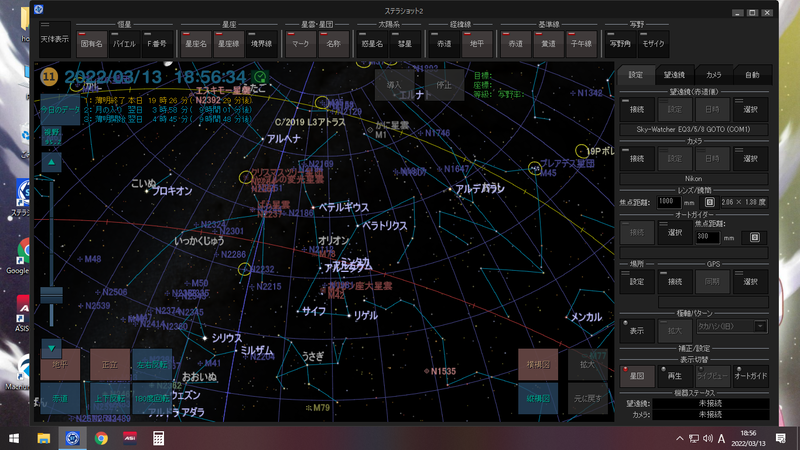Click the camera 接続 connect button
This screenshot has width=800, height=450.
[637, 159]
